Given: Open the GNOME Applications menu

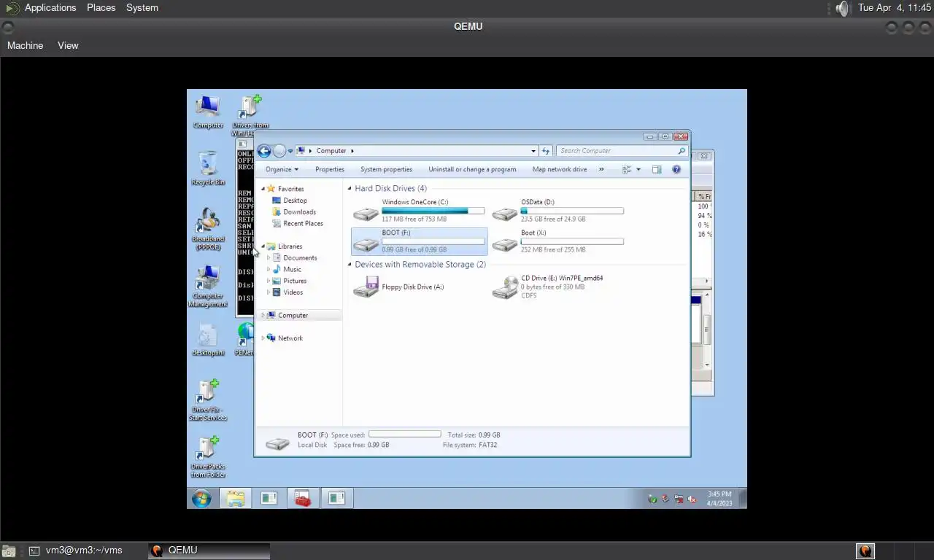Looking at the screenshot, I should (50, 8).
